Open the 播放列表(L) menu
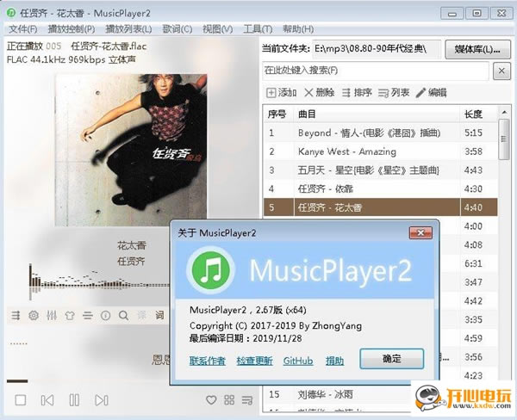This screenshot has width=517, height=420. pos(128,29)
